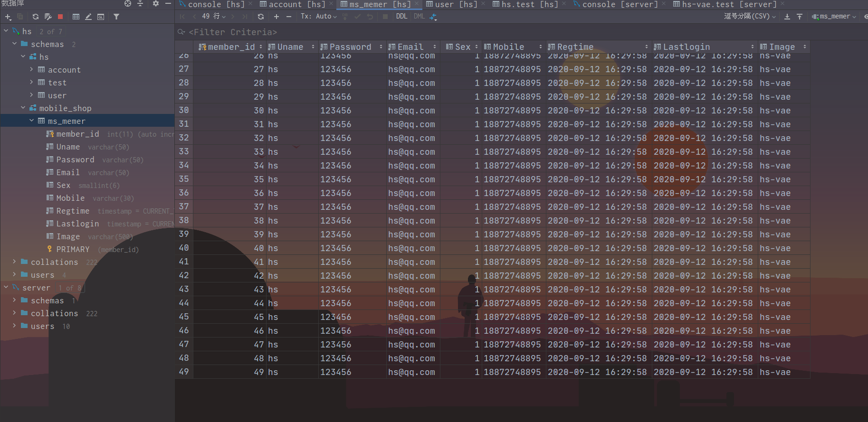Click the New (+) button in database panel toolbar
The height and width of the screenshot is (422, 868).
(x=8, y=17)
